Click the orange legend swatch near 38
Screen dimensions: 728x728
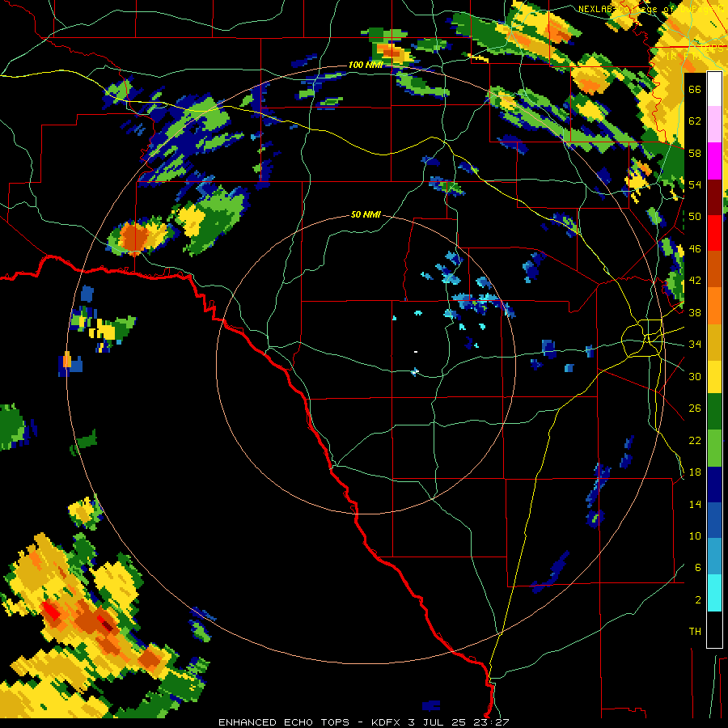pyautogui.click(x=714, y=306)
